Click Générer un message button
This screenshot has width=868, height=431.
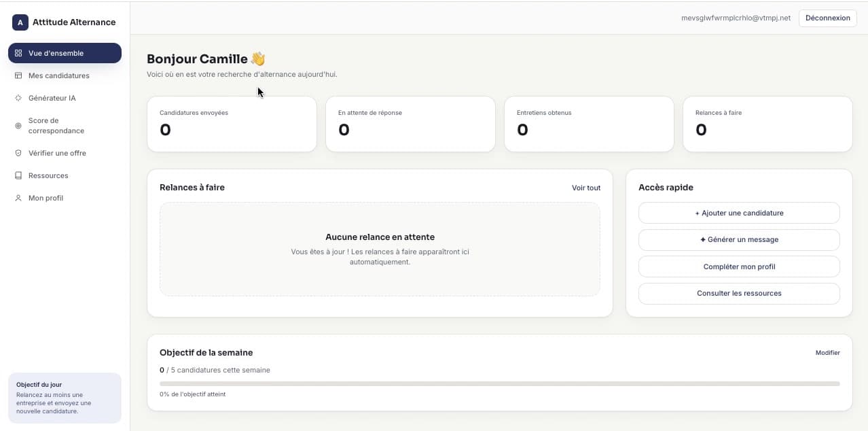point(739,239)
